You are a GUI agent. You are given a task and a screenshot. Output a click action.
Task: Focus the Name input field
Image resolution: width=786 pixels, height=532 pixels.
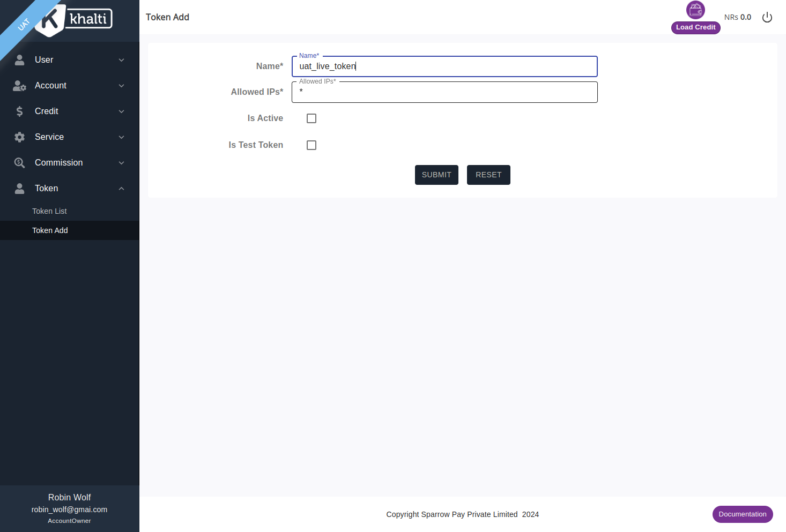(x=444, y=66)
